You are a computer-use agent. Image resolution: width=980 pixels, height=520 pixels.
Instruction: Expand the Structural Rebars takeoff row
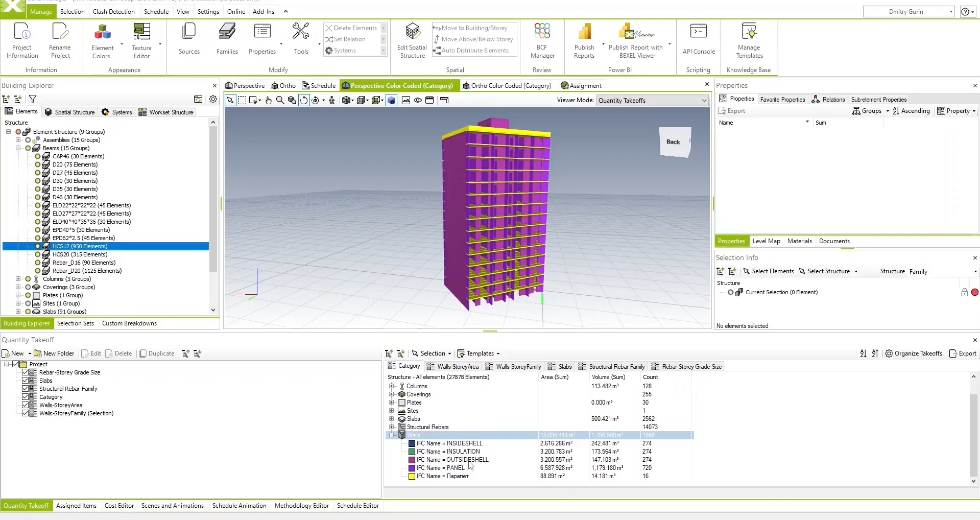tap(392, 427)
